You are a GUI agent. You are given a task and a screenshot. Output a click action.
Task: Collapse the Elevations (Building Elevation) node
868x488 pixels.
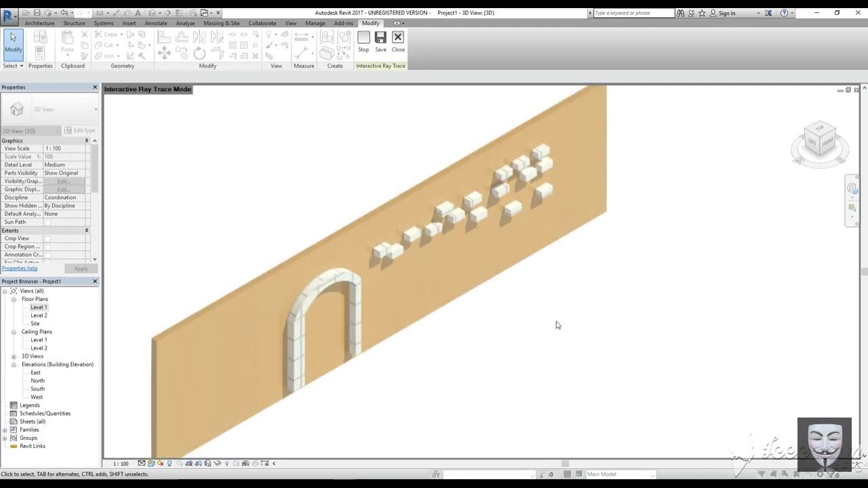(x=14, y=365)
